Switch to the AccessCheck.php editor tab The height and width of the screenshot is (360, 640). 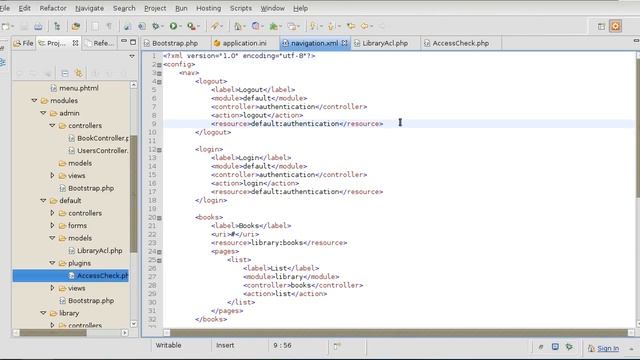coord(460,43)
